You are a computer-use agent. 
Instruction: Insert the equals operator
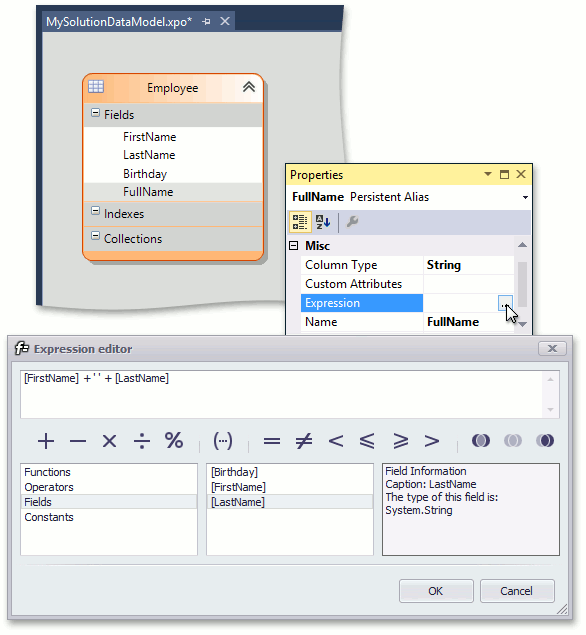[272, 441]
